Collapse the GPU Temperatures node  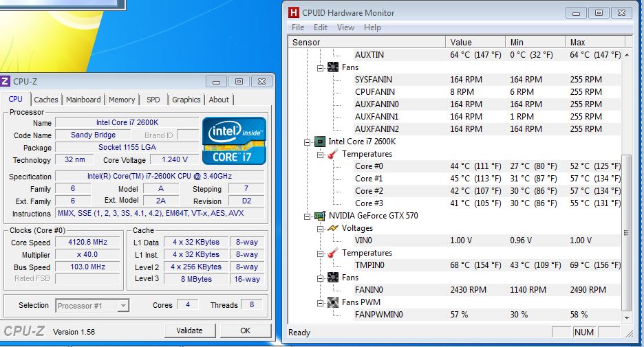321,254
